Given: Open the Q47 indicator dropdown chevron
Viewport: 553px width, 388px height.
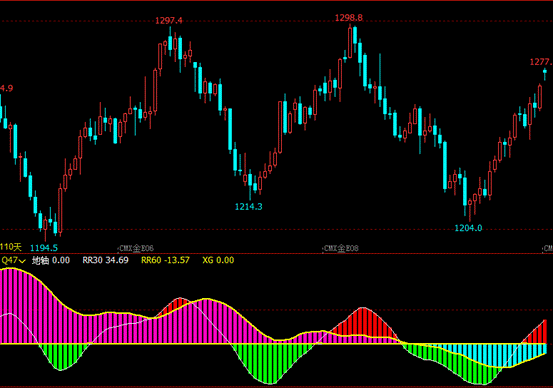Looking at the screenshot, I should 23,261.
